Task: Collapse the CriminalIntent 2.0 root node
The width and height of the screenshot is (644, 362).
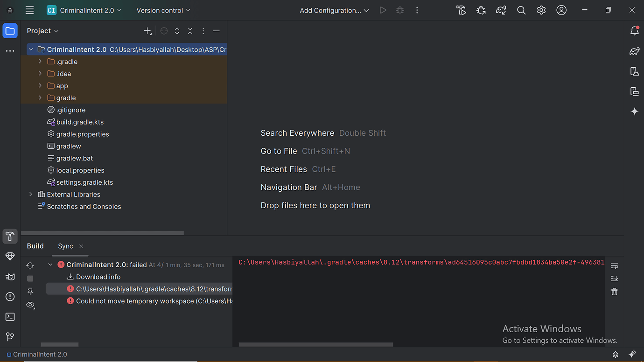Action: click(x=30, y=49)
